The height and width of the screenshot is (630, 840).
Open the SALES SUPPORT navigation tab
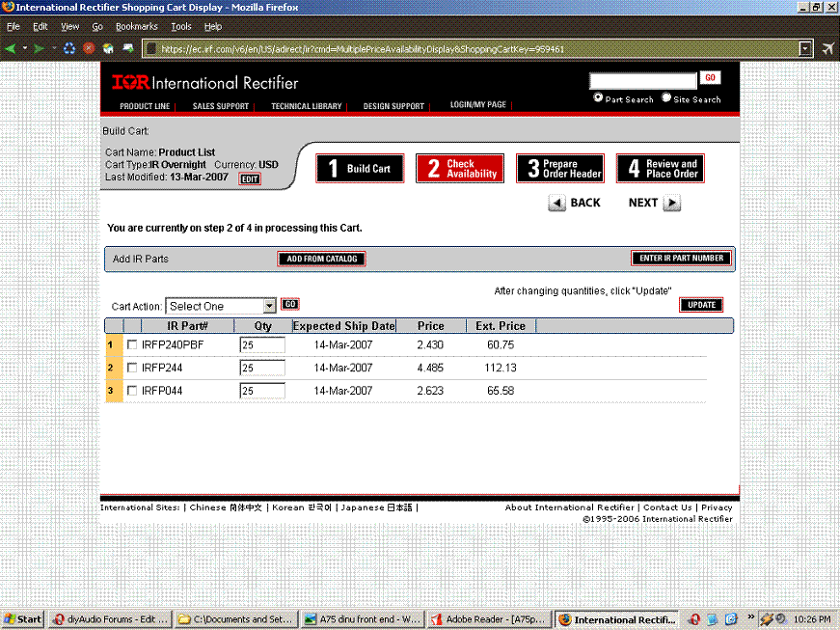click(221, 106)
